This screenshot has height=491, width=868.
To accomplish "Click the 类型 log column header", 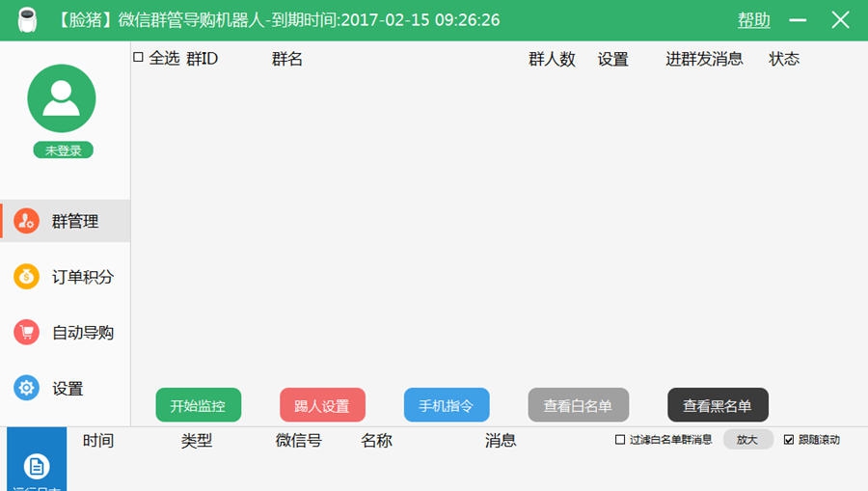I will [x=197, y=441].
